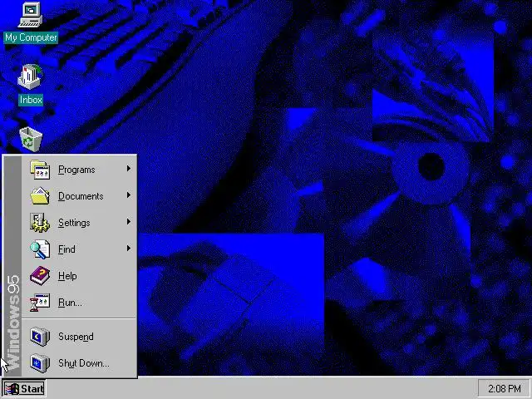Choose Run... from the Start menu
The height and width of the screenshot is (399, 532).
coord(79,303)
